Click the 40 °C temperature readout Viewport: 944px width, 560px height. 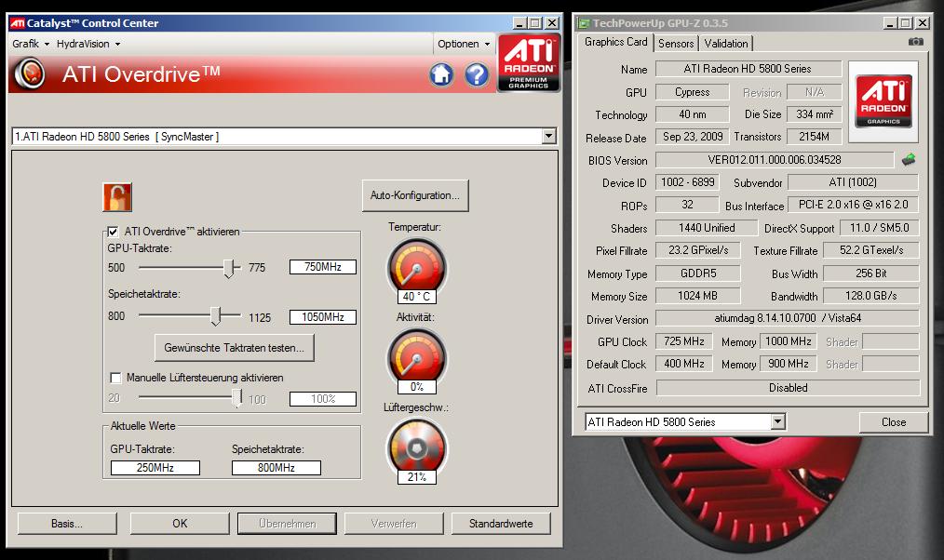click(x=417, y=297)
